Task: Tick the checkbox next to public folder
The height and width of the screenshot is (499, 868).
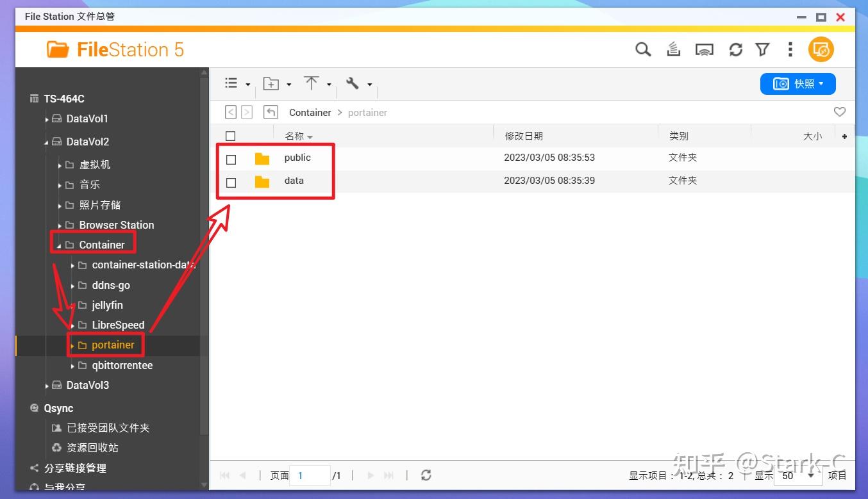Action: [231, 160]
